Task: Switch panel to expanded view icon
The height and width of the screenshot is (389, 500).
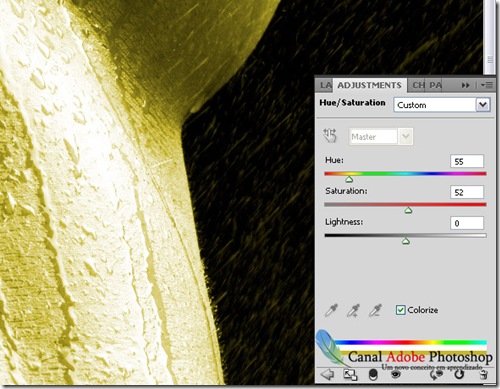Action: 350,375
